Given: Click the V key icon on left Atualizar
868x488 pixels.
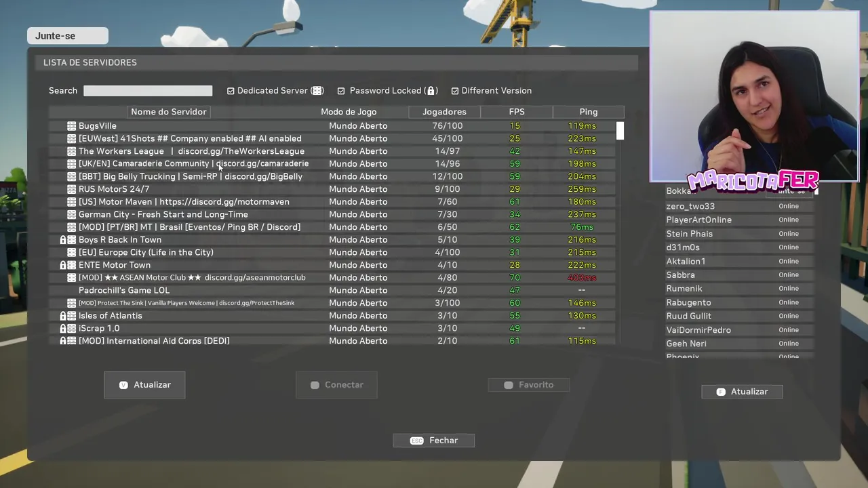Looking at the screenshot, I should tap(123, 385).
